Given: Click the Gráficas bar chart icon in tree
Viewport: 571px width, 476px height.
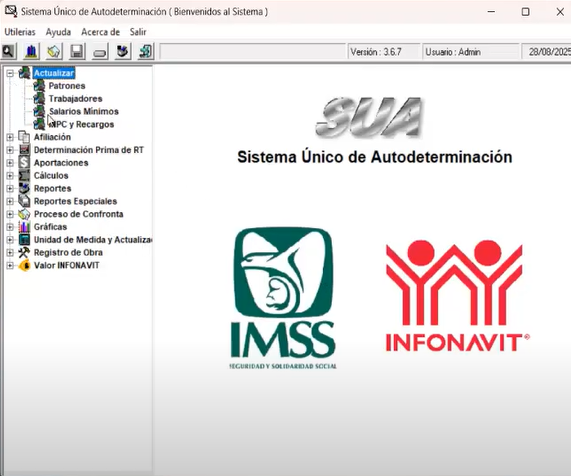Looking at the screenshot, I should pyautogui.click(x=24, y=227).
